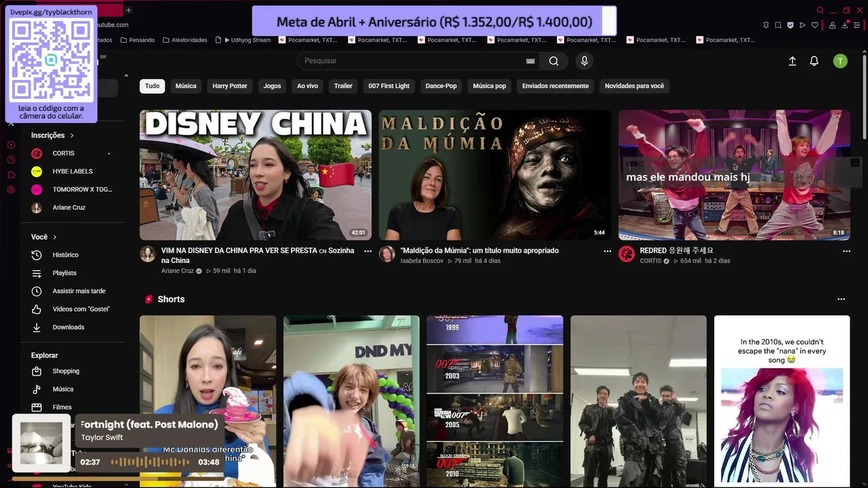Open browser downloads icon with red dot
Viewport: 868px width, 488px height.
pos(846,25)
